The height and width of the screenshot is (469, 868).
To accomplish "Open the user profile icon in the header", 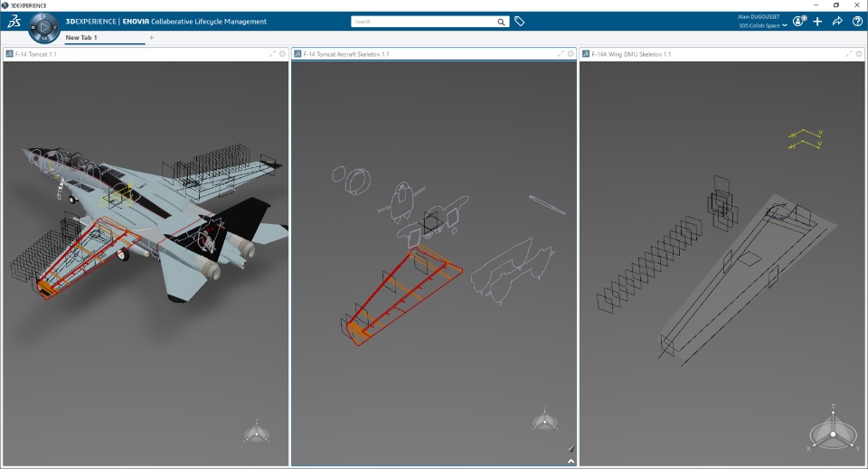I will [x=798, y=21].
